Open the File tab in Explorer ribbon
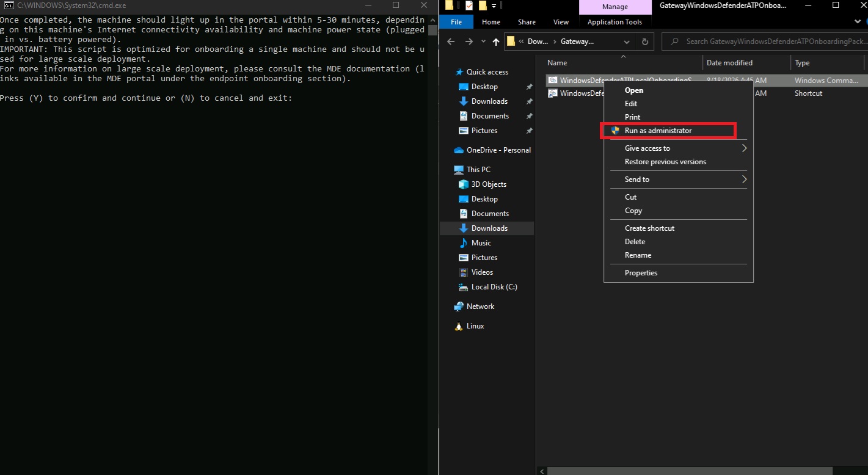The image size is (868, 475). [456, 22]
